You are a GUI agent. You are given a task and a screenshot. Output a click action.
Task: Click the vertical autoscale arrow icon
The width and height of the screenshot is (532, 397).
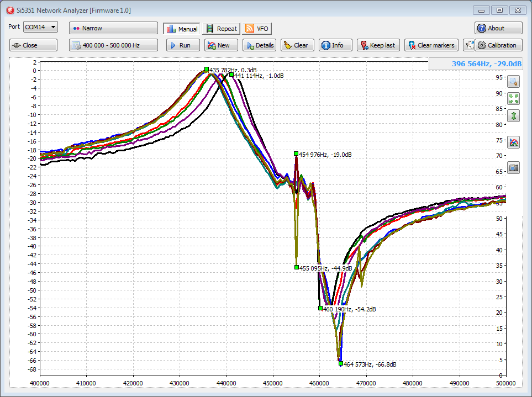pos(514,116)
